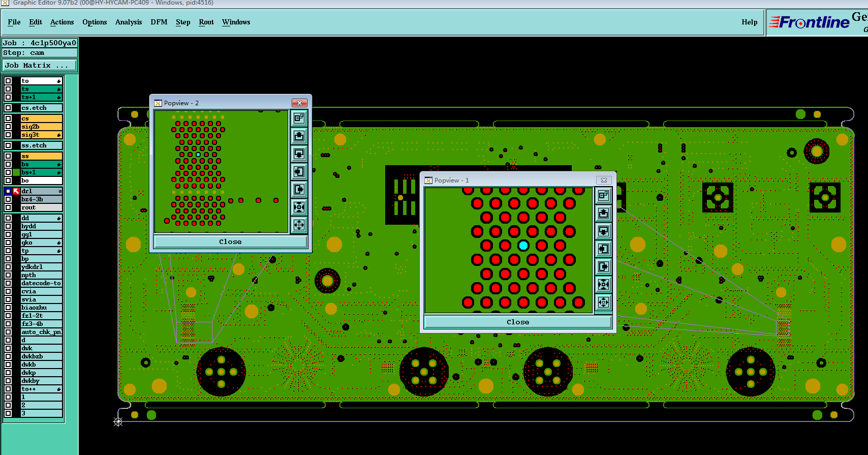The width and height of the screenshot is (868, 455).
Task: Select the bz4-3b layer name
Action: [x=41, y=199]
